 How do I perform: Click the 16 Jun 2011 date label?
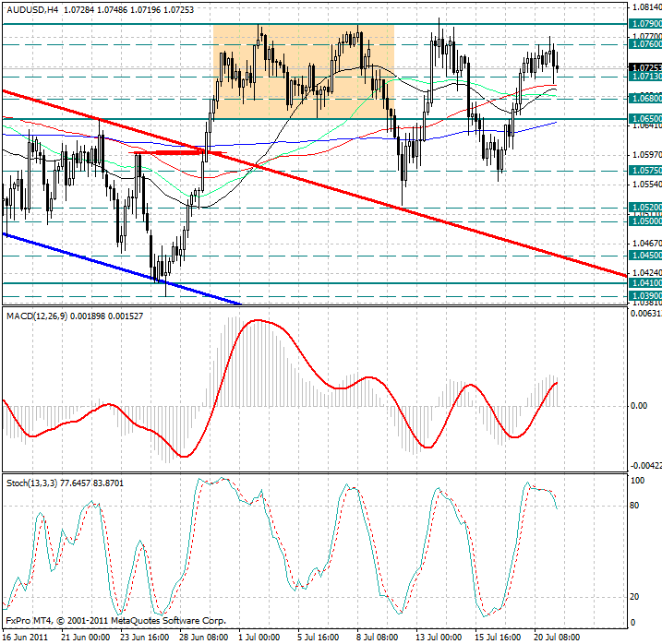tap(25, 637)
